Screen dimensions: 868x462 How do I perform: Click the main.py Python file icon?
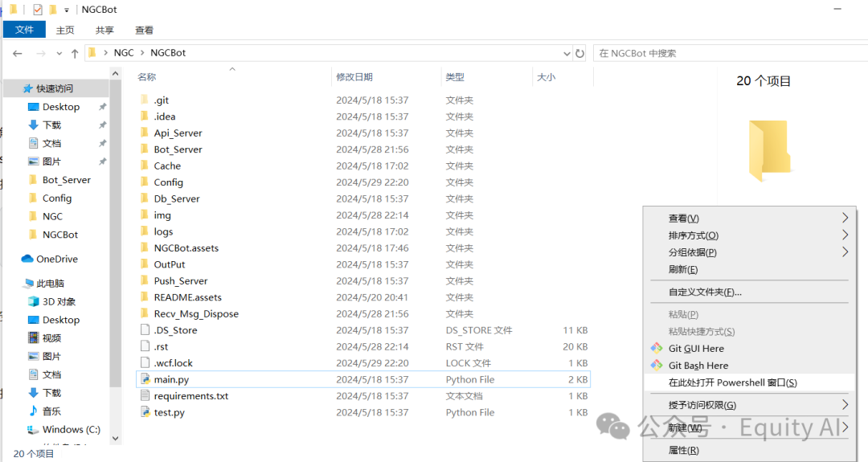click(x=145, y=379)
